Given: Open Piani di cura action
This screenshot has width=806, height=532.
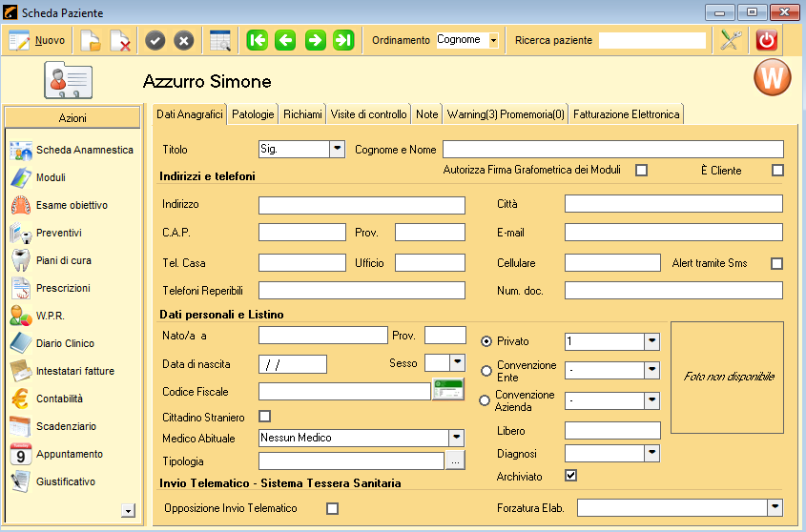Looking at the screenshot, I should (51, 260).
